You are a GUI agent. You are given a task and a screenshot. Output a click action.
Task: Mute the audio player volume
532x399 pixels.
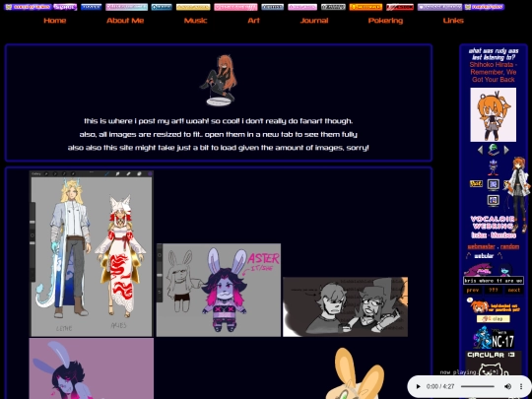507,386
